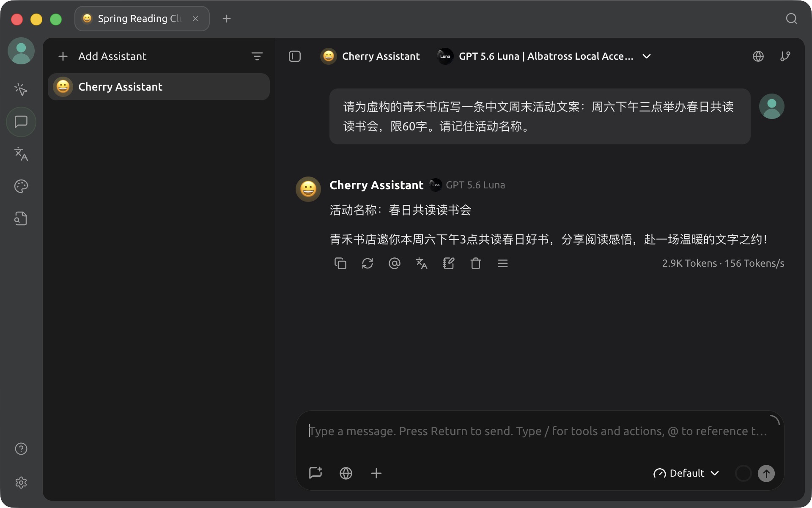812x508 pixels.
Task: Open the message more-options hamburger menu
Action: coord(502,263)
